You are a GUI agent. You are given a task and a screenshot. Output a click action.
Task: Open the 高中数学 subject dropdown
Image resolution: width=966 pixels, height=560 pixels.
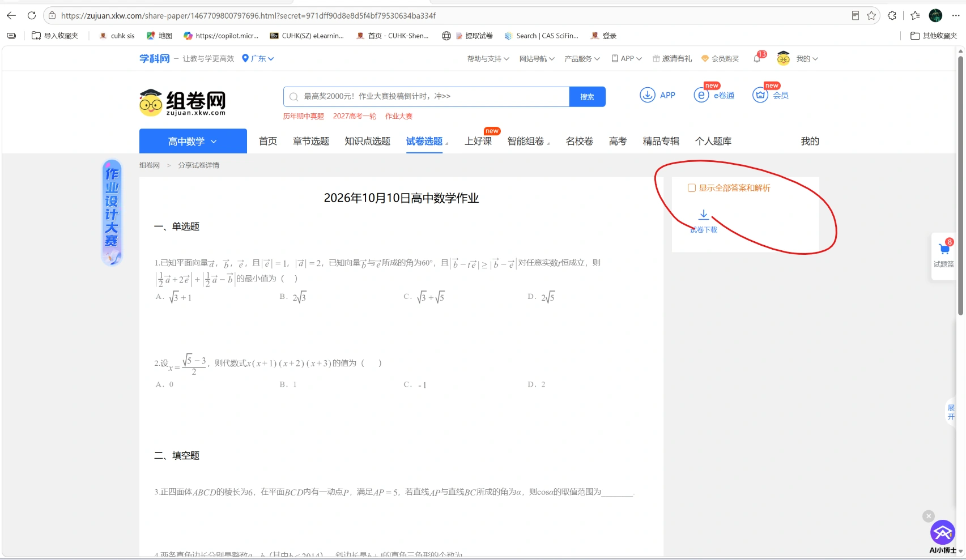tap(193, 141)
